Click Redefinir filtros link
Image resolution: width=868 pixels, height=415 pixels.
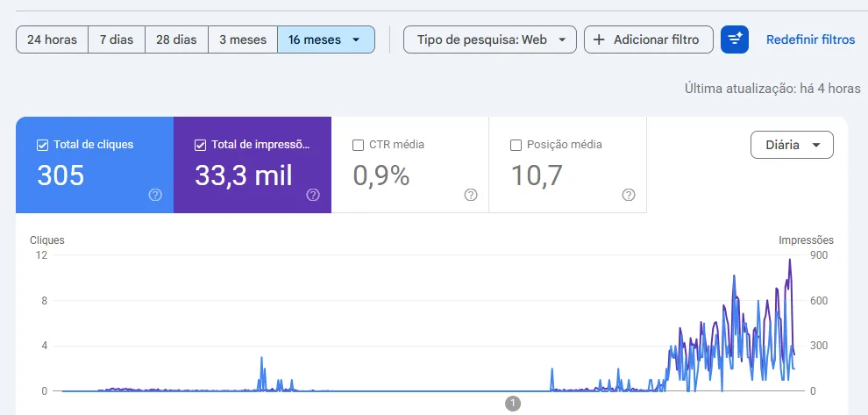[x=810, y=39]
